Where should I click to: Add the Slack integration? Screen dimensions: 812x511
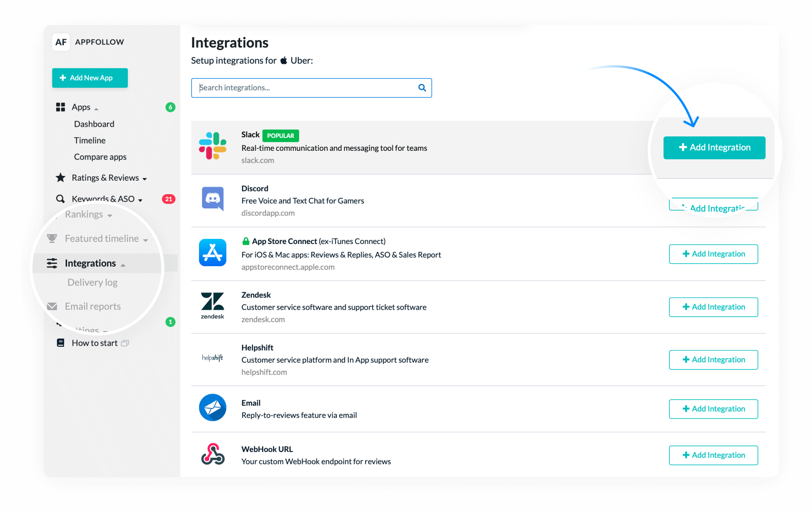coord(714,148)
